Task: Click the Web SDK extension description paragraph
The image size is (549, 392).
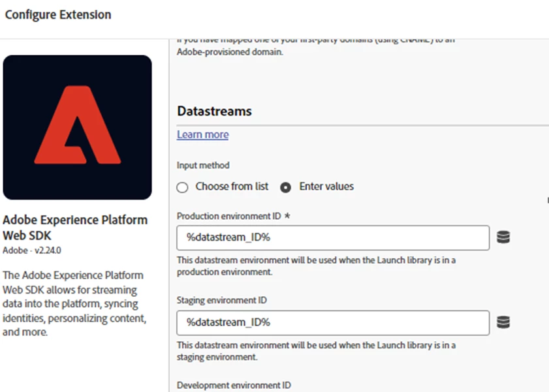Action: (74, 303)
